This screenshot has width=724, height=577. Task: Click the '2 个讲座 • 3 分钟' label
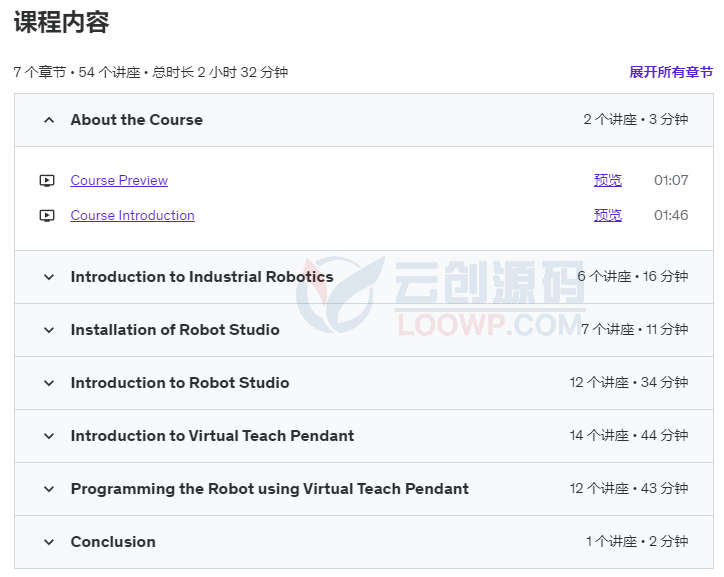pyautogui.click(x=635, y=120)
